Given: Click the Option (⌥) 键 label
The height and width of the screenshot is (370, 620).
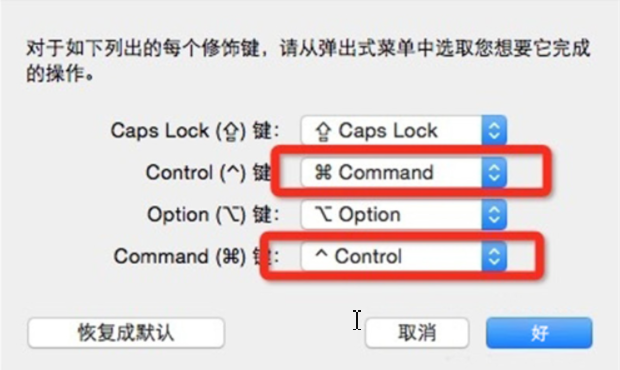Looking at the screenshot, I should pos(214,215).
